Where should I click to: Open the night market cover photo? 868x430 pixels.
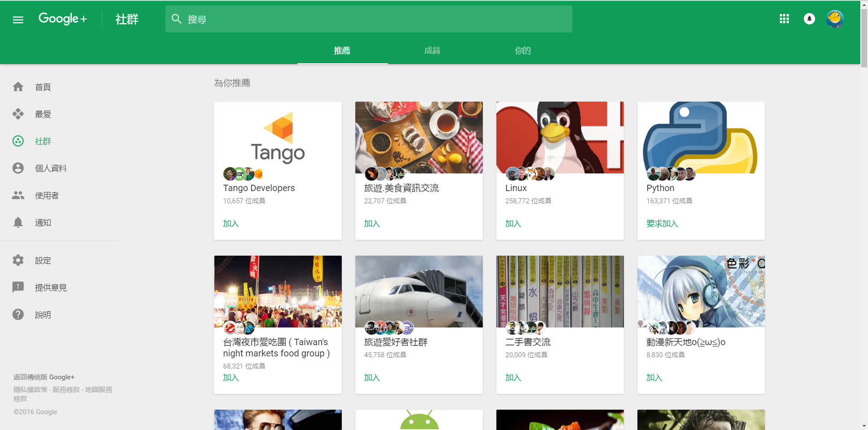pos(278,291)
